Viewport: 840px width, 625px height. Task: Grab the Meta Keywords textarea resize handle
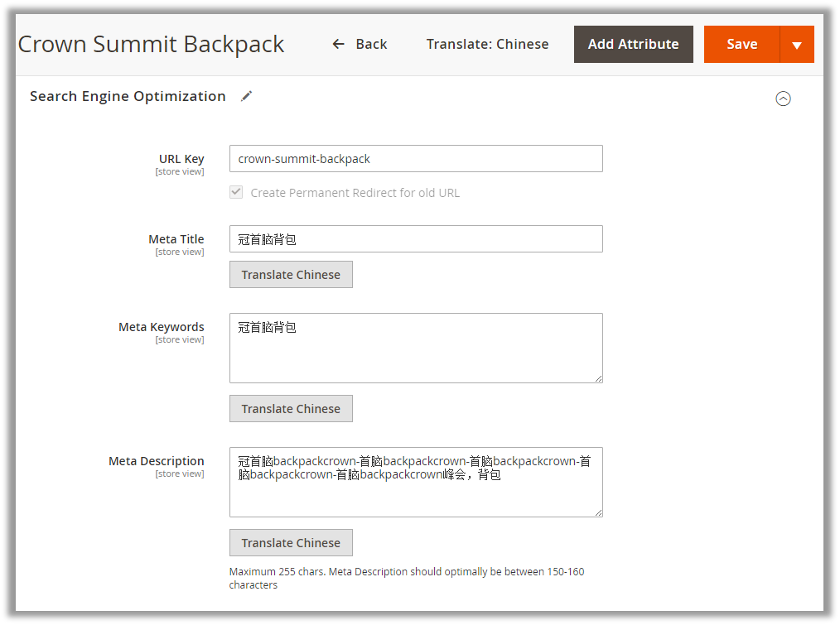pos(597,377)
